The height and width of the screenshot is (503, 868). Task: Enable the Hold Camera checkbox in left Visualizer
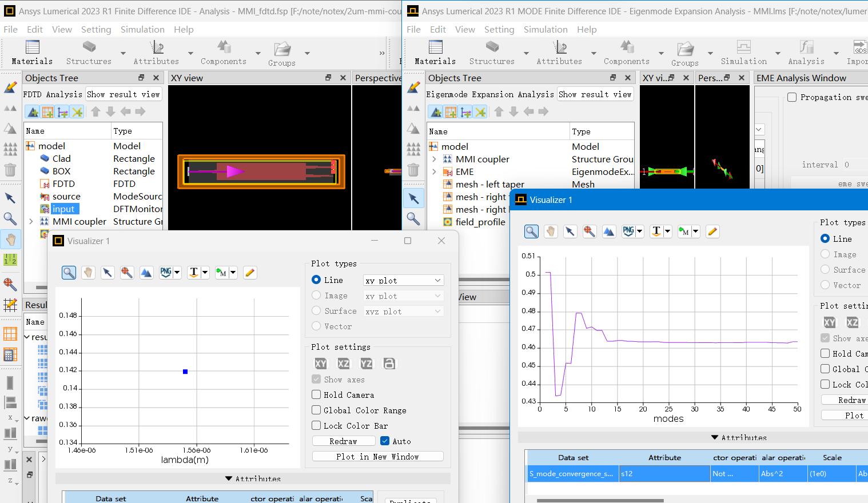(x=316, y=394)
